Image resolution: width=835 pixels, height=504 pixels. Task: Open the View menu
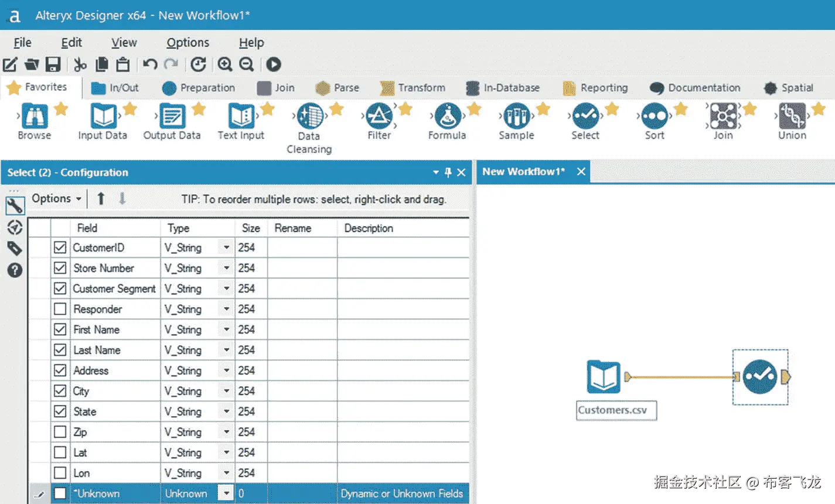tap(124, 43)
